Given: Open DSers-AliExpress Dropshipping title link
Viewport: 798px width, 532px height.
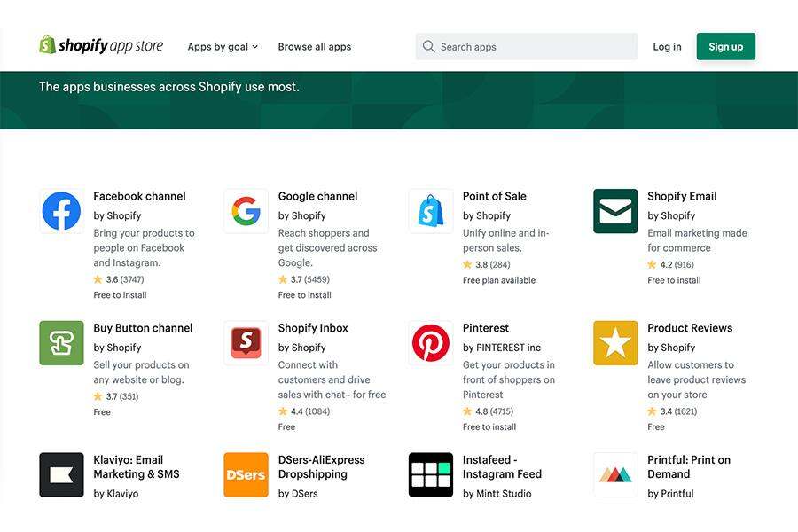Looking at the screenshot, I should [x=321, y=467].
